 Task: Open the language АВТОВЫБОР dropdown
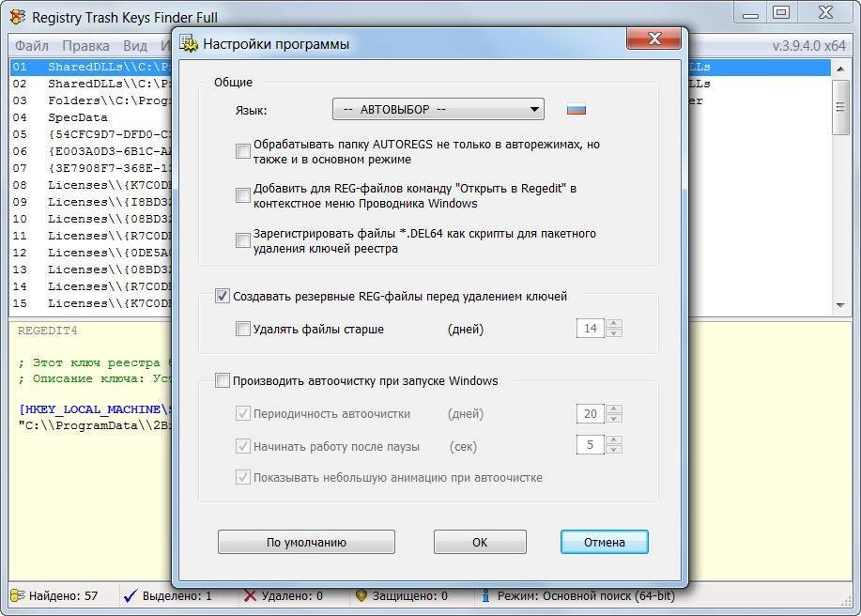438,109
